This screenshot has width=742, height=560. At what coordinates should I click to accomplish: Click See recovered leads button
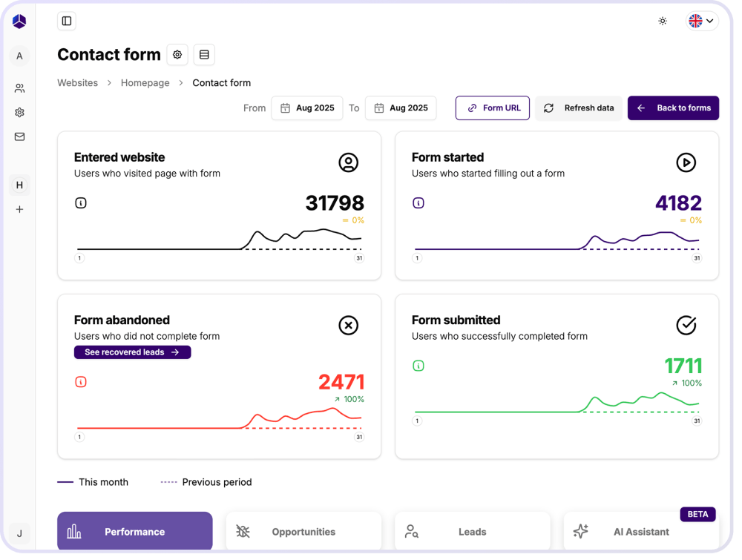point(132,352)
